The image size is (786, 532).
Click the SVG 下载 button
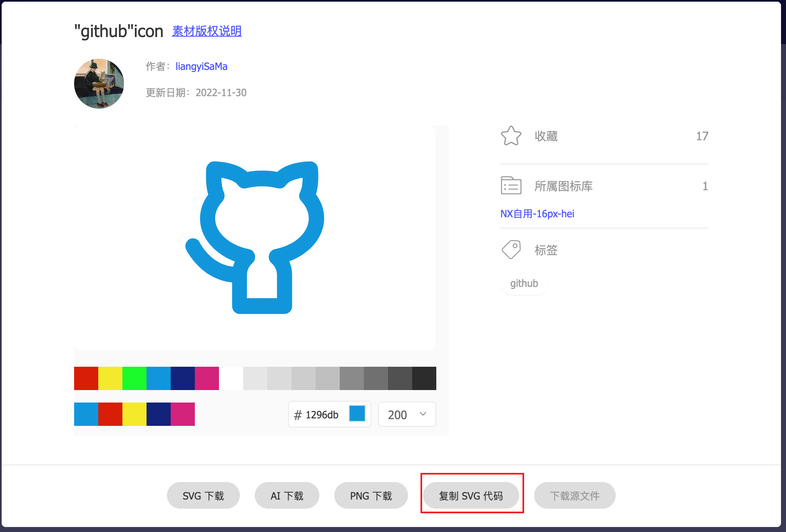tap(203, 495)
